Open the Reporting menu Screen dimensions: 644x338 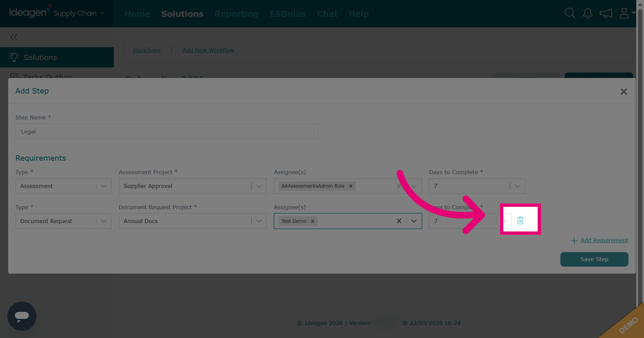[x=236, y=14]
